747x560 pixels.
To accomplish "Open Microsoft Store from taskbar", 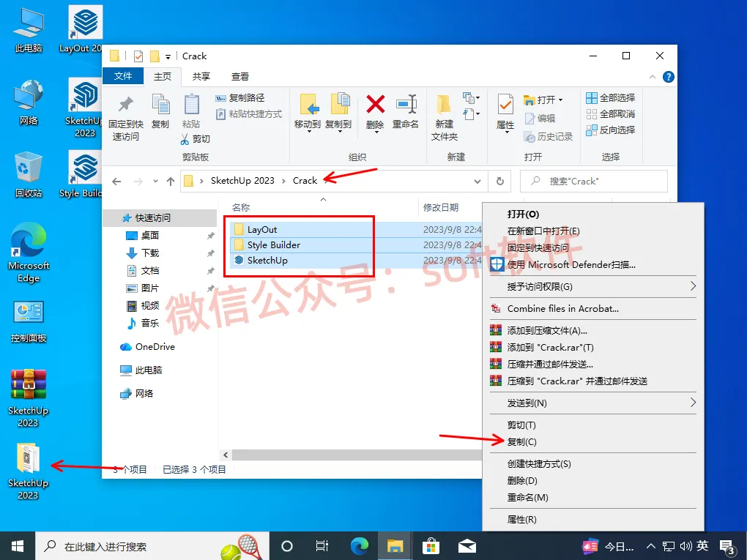I will point(431,546).
